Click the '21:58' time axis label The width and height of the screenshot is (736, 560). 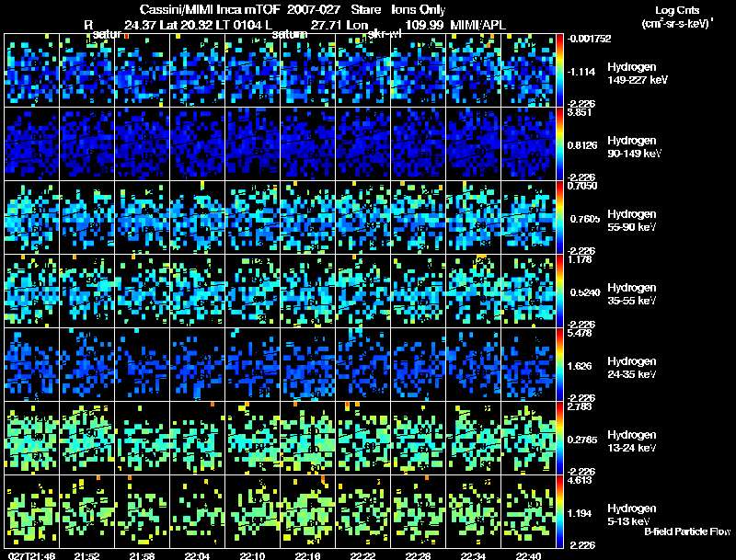(x=143, y=555)
